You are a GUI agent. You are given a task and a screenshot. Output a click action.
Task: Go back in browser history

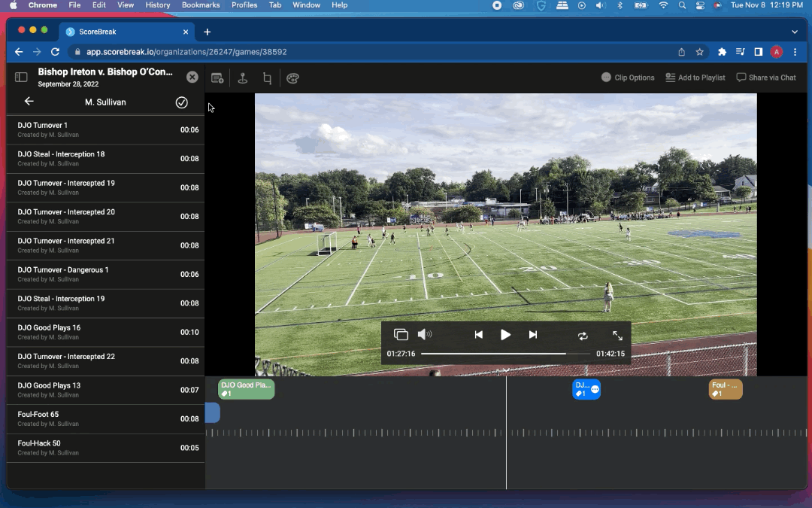19,52
